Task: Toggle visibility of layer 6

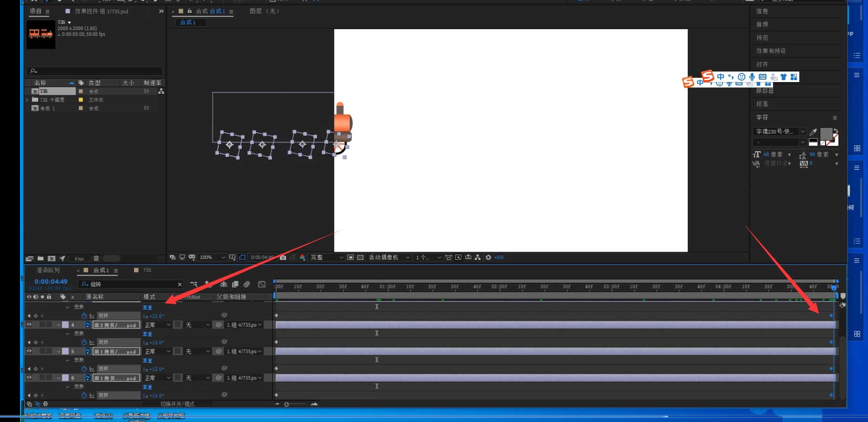Action: tap(29, 378)
